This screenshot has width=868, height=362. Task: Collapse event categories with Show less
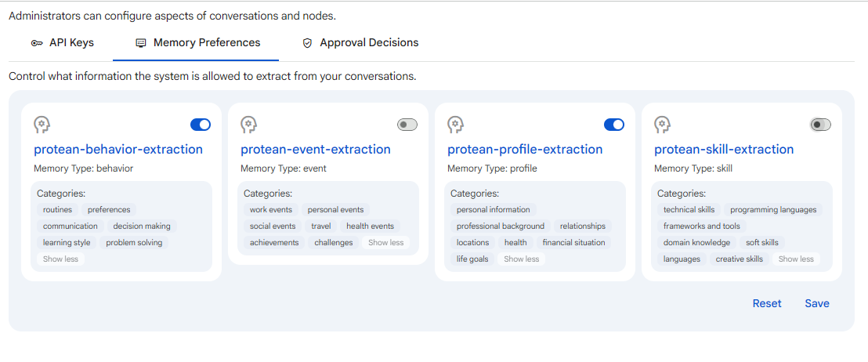pyautogui.click(x=386, y=242)
